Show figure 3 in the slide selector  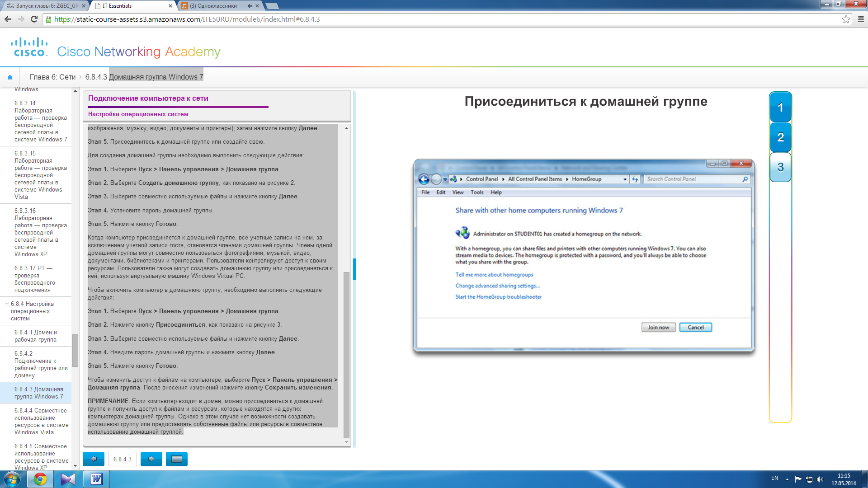pyautogui.click(x=780, y=167)
